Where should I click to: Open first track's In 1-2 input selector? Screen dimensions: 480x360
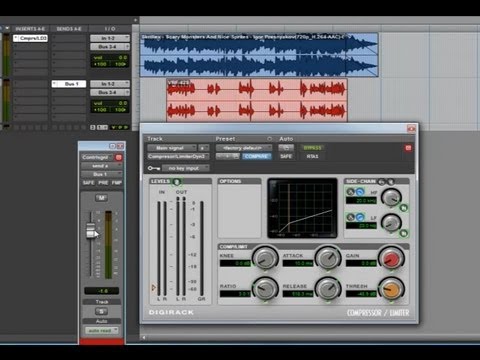pyautogui.click(x=110, y=38)
